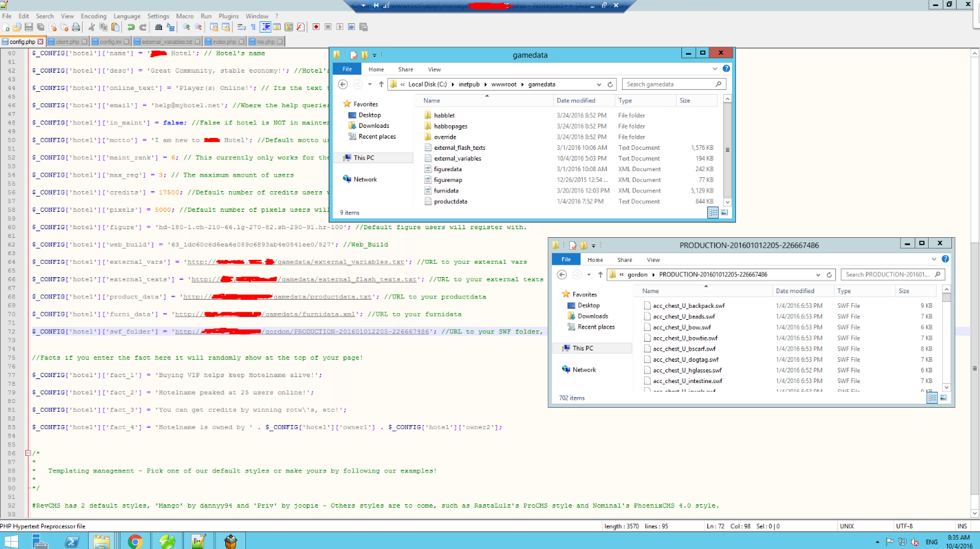The image size is (980, 549).
Task: Expand address bar history dropdown in gamedata window
Action: point(599,85)
